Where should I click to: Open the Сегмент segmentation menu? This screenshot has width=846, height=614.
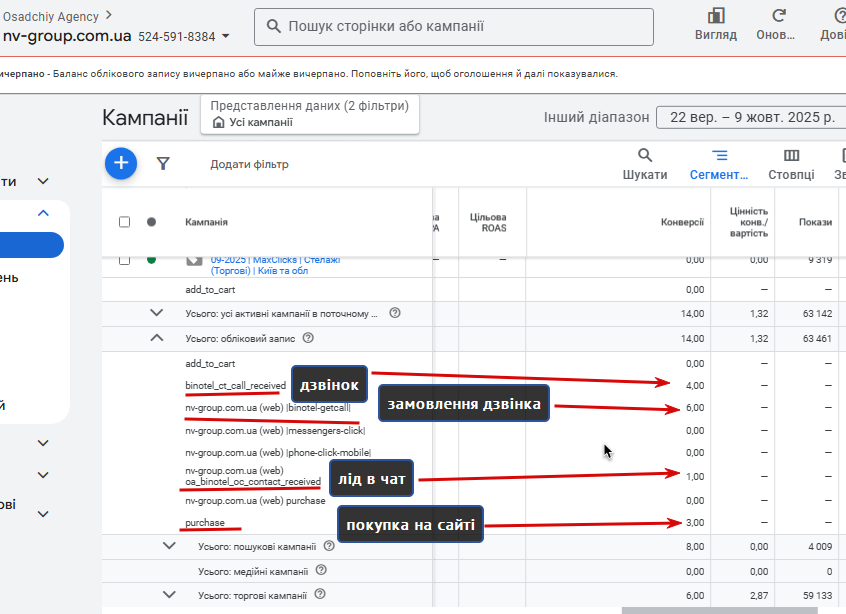click(x=719, y=164)
